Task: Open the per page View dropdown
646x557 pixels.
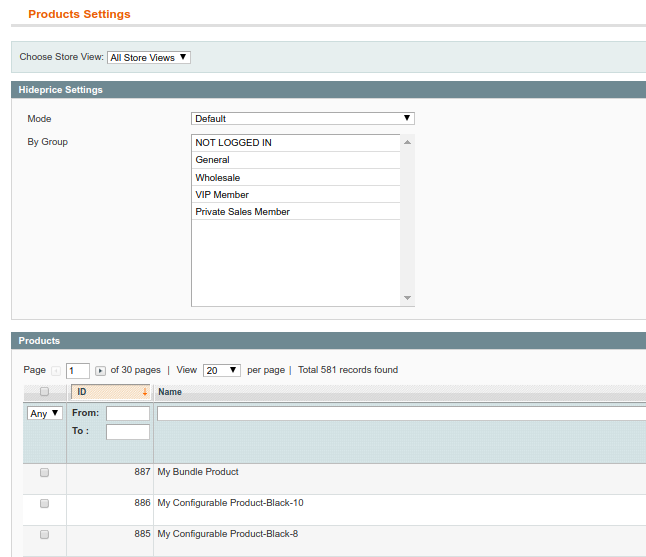Action: (222, 370)
